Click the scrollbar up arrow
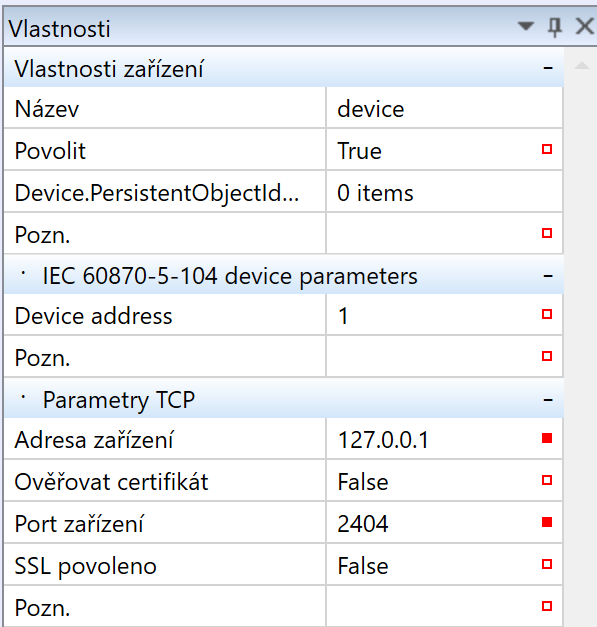597x627 pixels. click(x=582, y=65)
